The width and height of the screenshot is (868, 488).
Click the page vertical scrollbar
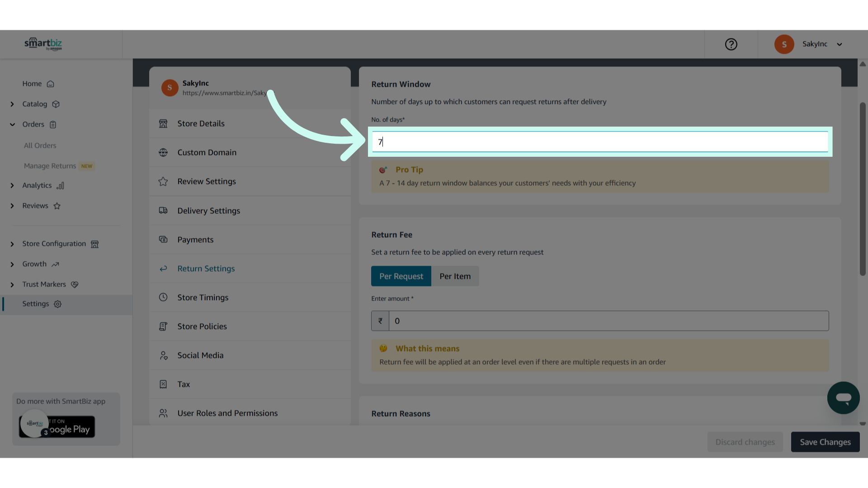point(863,189)
